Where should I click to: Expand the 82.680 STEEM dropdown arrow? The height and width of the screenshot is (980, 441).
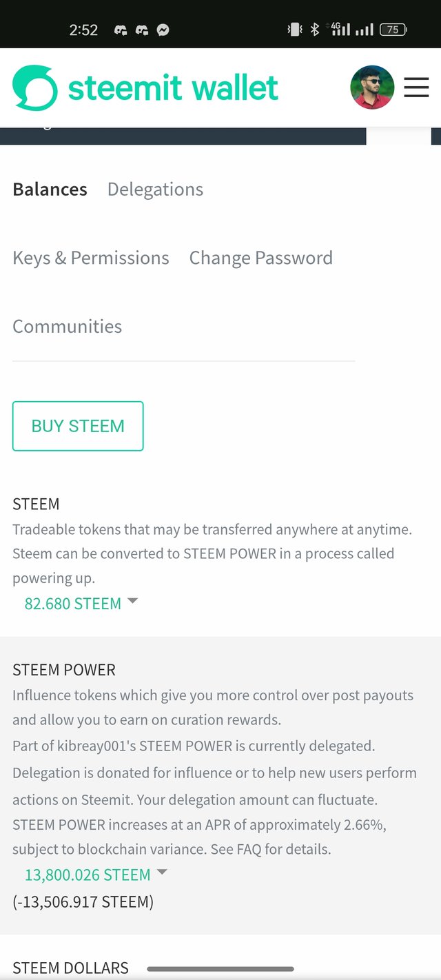(133, 601)
